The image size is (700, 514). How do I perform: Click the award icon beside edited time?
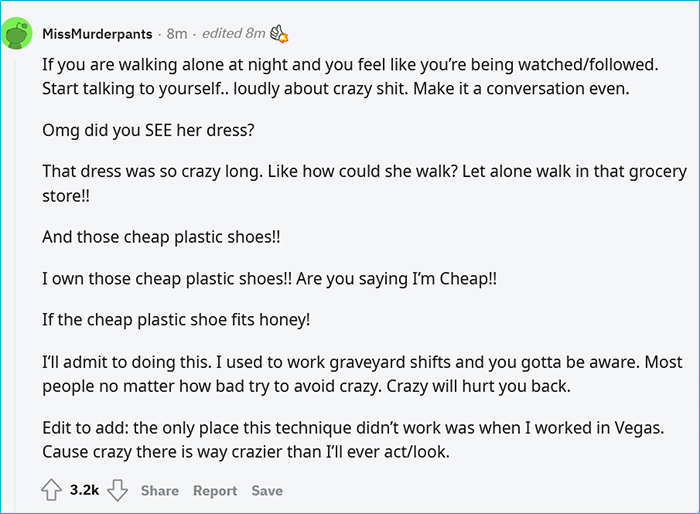tap(279, 34)
